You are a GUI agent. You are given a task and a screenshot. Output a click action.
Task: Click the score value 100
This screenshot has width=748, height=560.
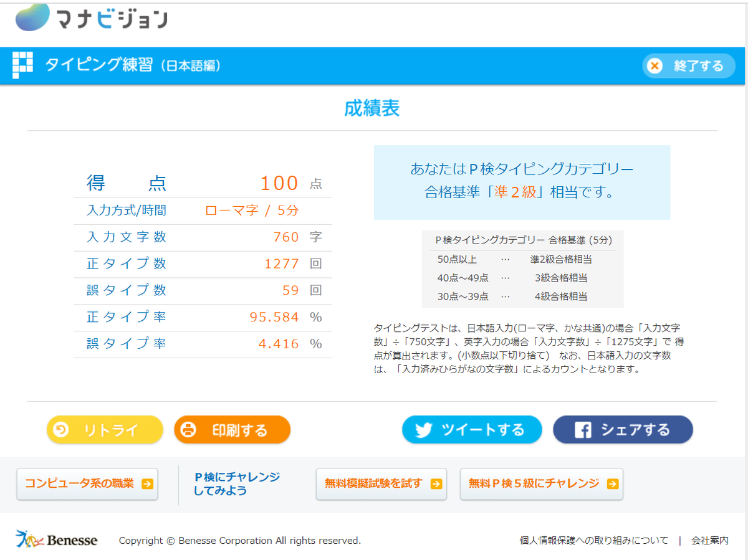point(279,183)
